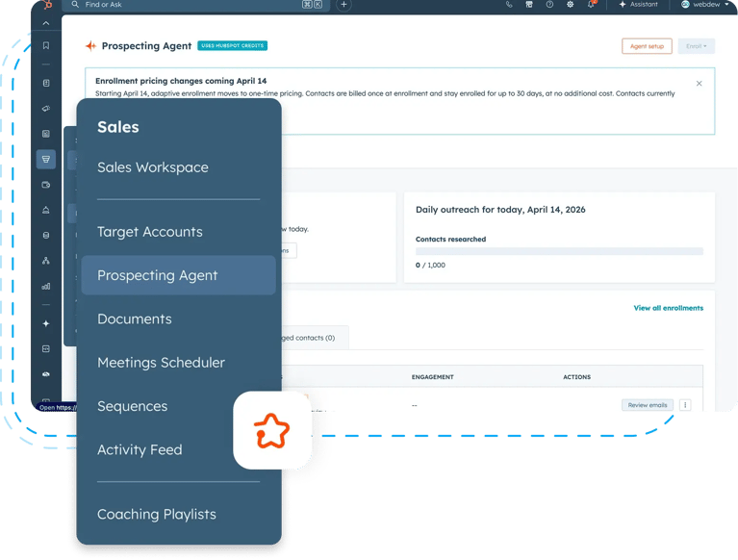
Task: Open the Content icon in sidebar
Action: pyautogui.click(x=46, y=134)
